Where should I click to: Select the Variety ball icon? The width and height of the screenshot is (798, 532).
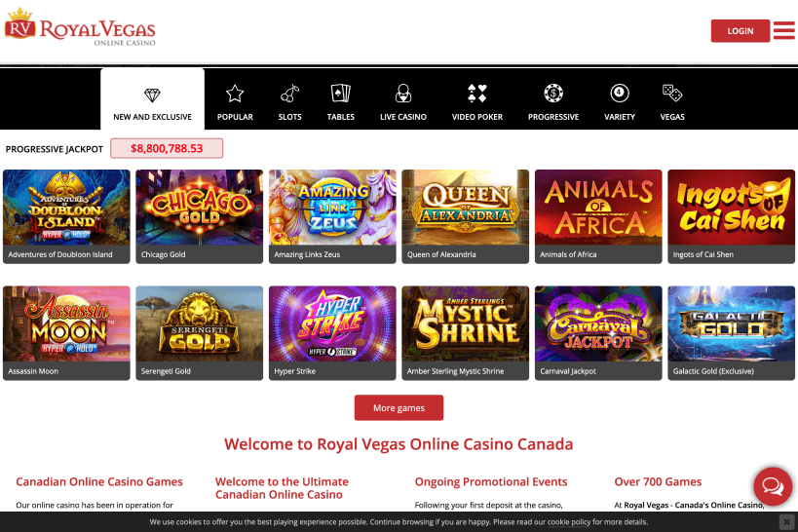(x=620, y=94)
